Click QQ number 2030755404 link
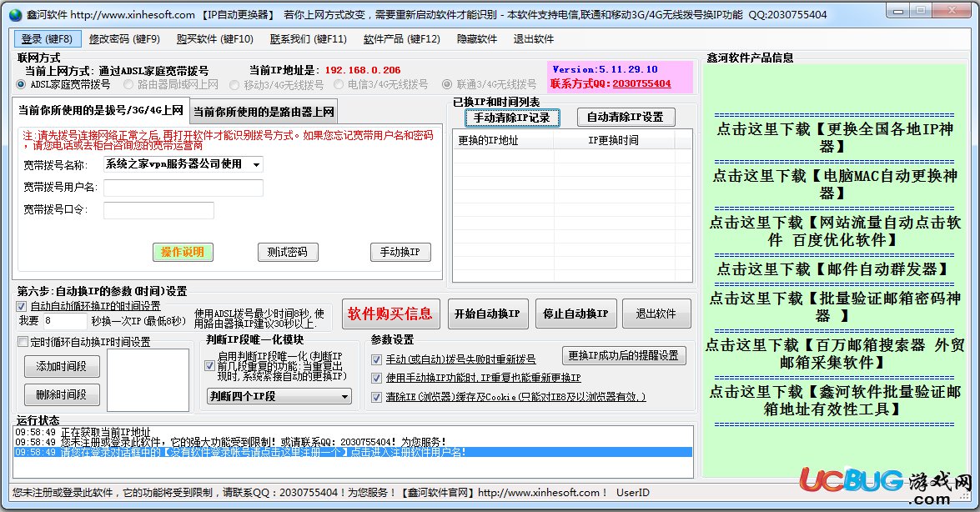The height and width of the screenshot is (512, 980). pyautogui.click(x=642, y=83)
